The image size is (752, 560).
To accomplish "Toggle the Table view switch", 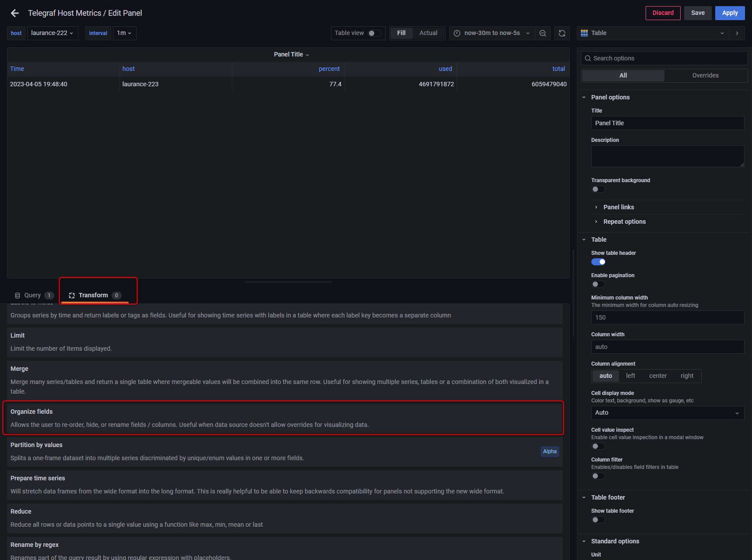I will (x=374, y=33).
